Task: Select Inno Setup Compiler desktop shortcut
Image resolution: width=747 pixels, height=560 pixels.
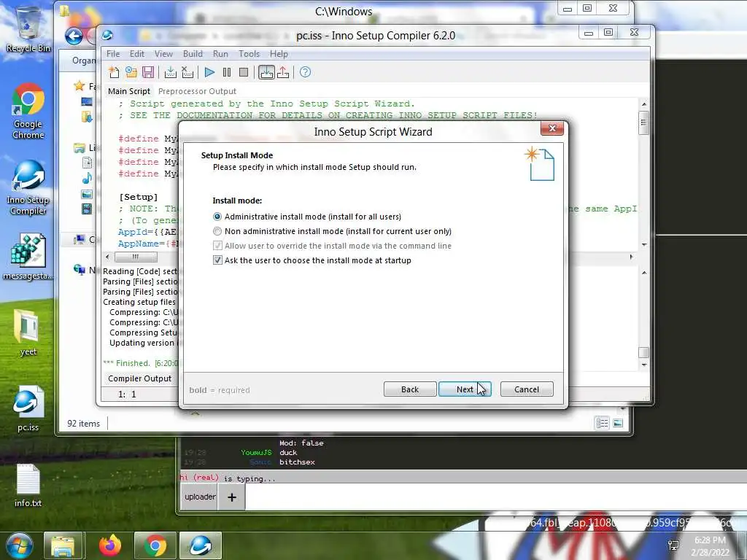Action: [28, 187]
